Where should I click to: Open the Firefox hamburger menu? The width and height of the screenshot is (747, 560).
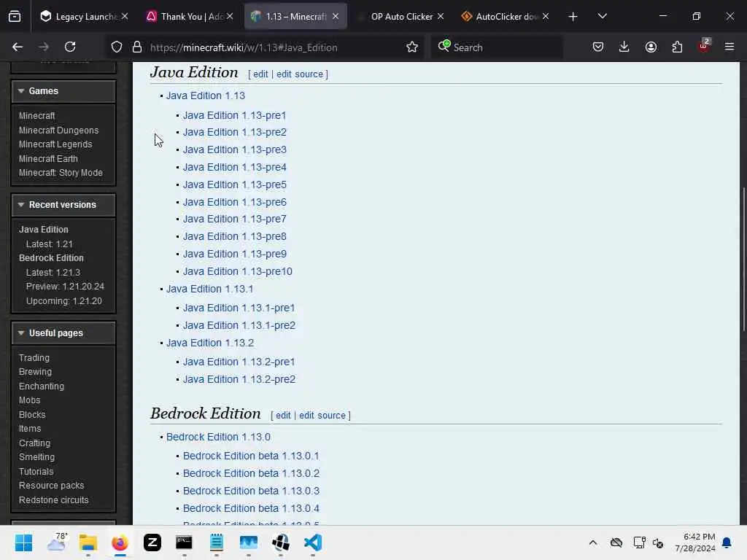point(729,47)
